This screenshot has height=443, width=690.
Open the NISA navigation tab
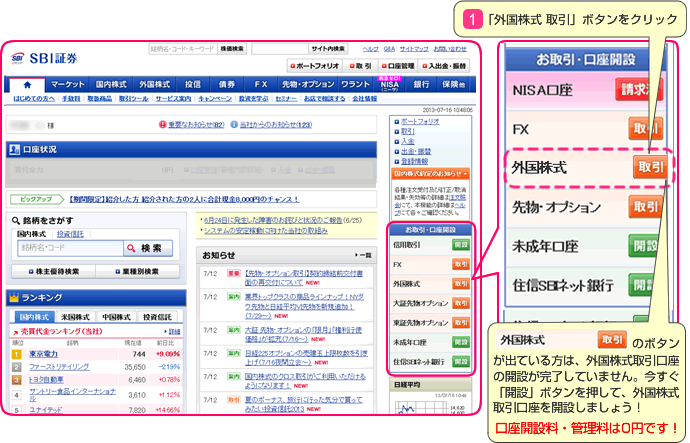tap(389, 84)
